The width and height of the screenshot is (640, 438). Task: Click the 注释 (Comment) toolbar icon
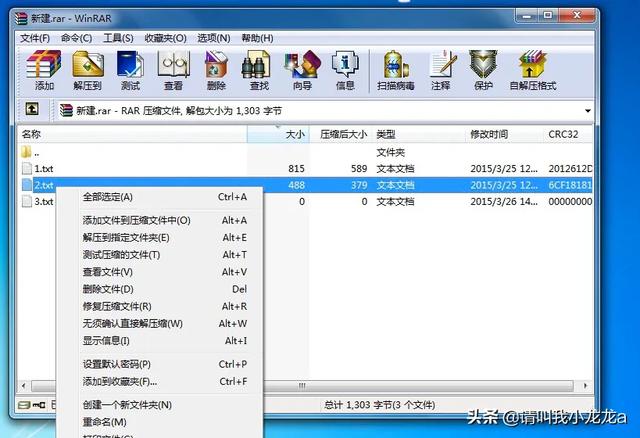(x=442, y=64)
